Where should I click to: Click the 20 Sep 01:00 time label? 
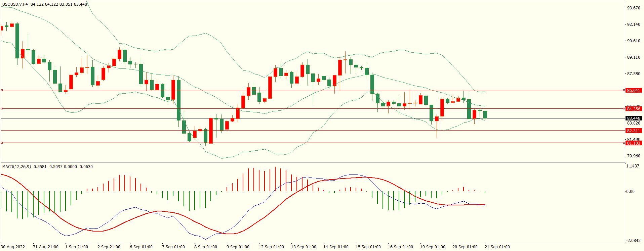[x=465, y=247]
